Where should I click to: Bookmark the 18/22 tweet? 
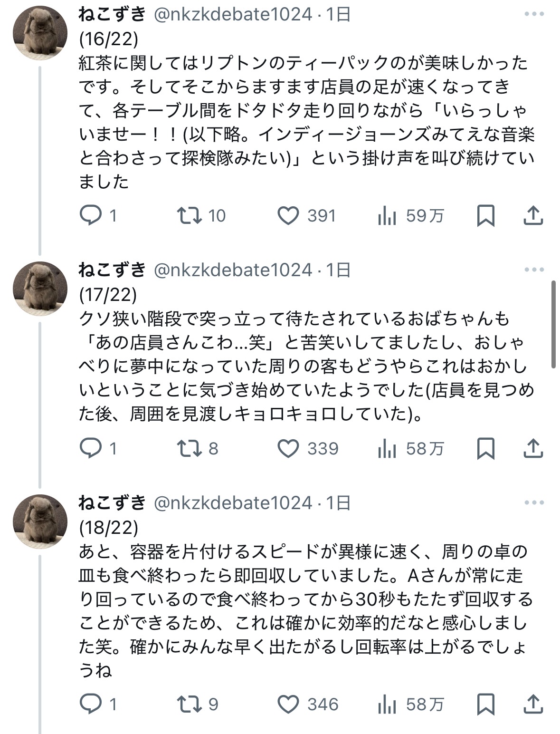click(x=486, y=704)
